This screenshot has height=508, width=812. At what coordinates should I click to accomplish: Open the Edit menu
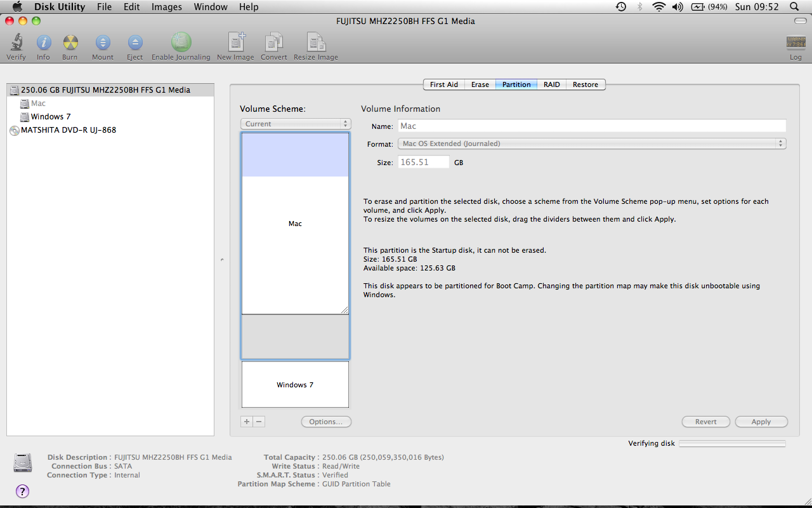tap(132, 7)
